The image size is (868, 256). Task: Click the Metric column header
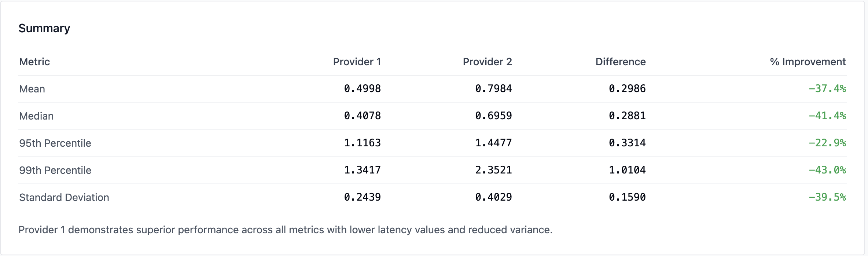coord(34,62)
